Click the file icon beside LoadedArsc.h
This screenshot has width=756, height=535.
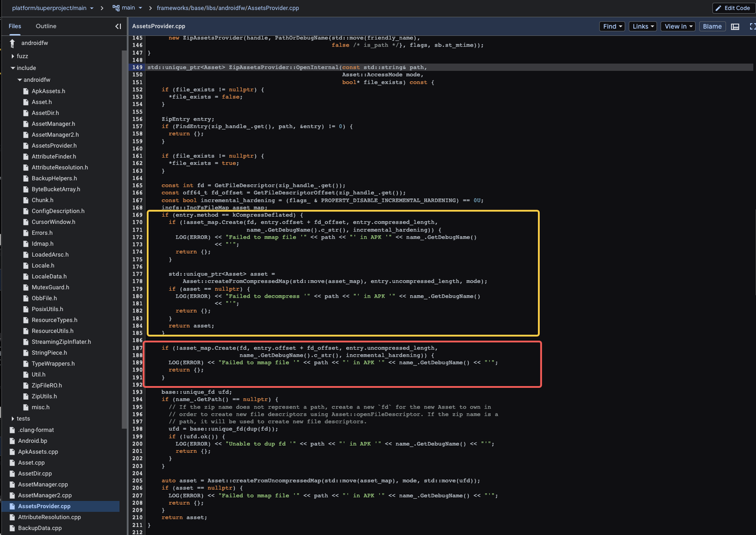click(26, 255)
